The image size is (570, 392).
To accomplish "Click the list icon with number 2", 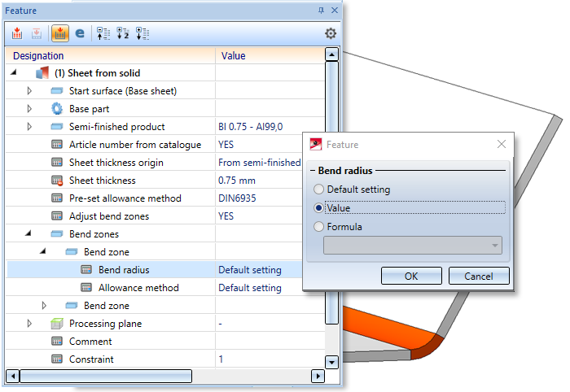I will point(123,34).
